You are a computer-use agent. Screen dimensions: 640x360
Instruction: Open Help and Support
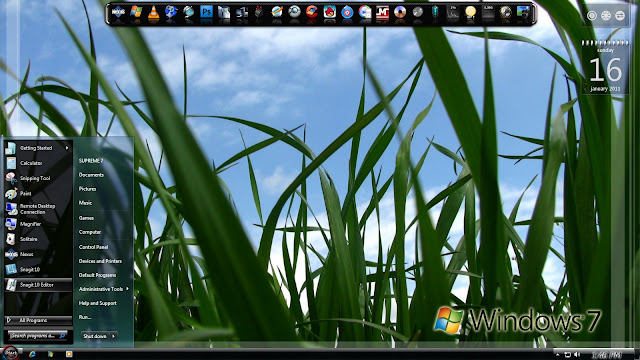point(98,303)
